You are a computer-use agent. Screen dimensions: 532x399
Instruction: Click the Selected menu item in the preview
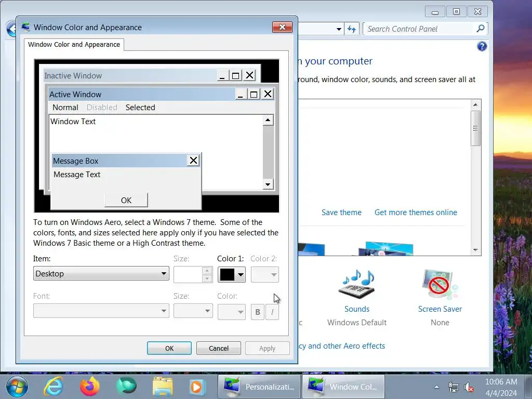point(140,107)
